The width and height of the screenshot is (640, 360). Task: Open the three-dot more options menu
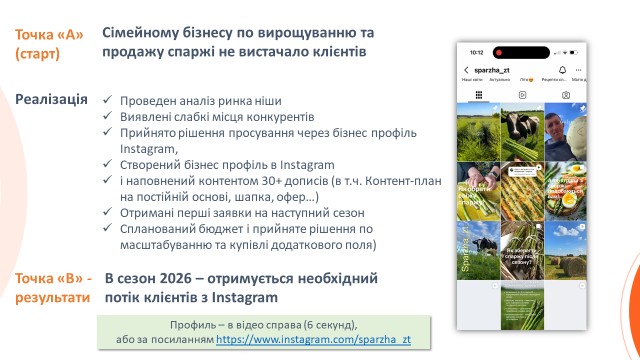[x=578, y=70]
